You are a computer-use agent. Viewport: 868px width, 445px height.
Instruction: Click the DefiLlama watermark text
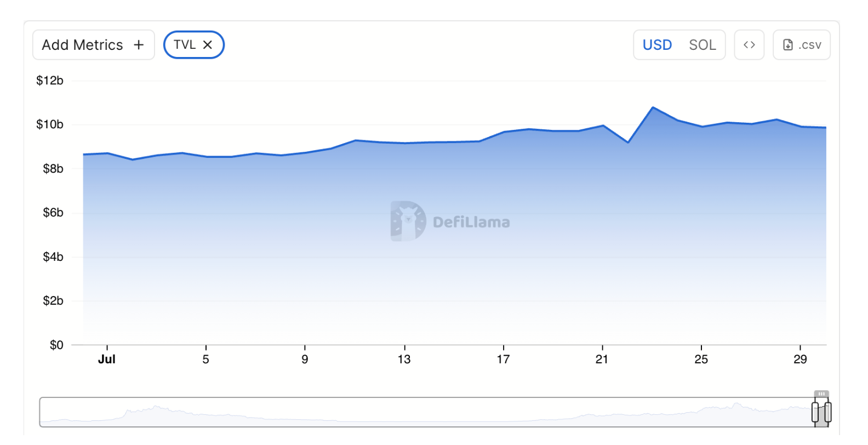click(471, 222)
